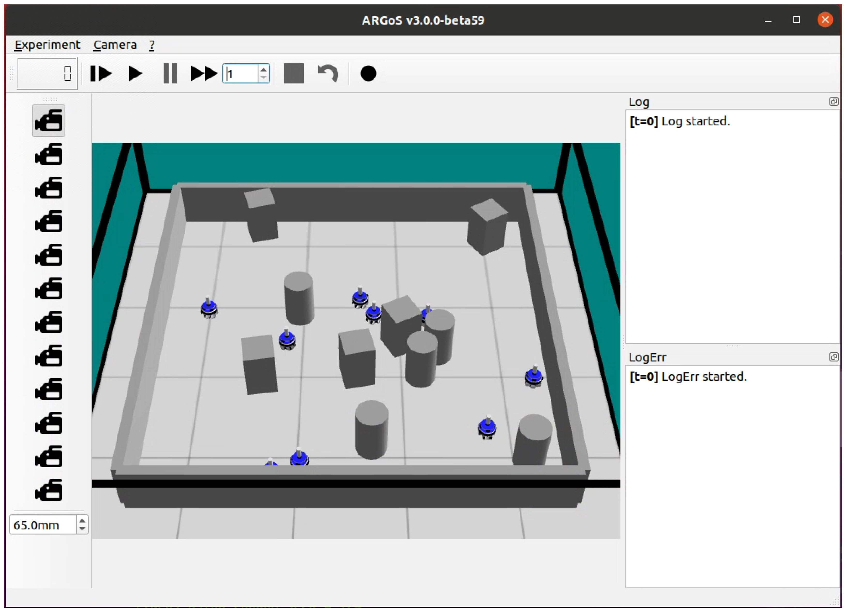Switch to the second camera preset
The height and width of the screenshot is (616, 848).
(x=49, y=154)
